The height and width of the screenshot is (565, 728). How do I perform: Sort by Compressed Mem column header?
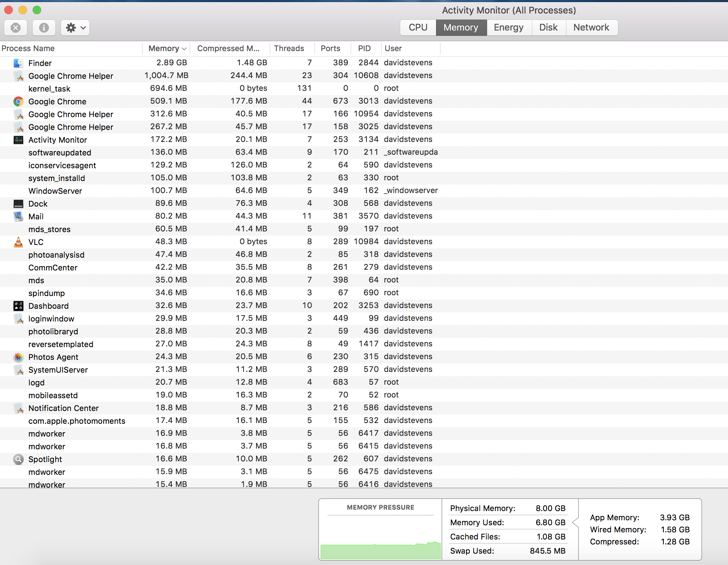230,49
